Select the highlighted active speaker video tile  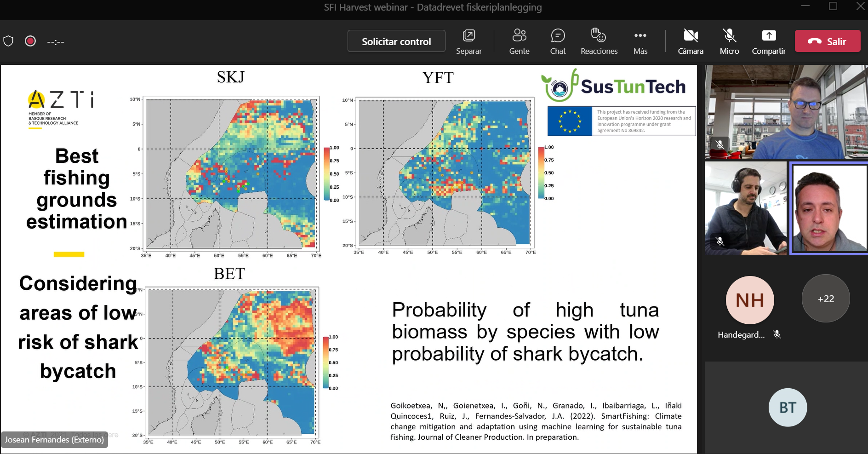[x=829, y=208]
